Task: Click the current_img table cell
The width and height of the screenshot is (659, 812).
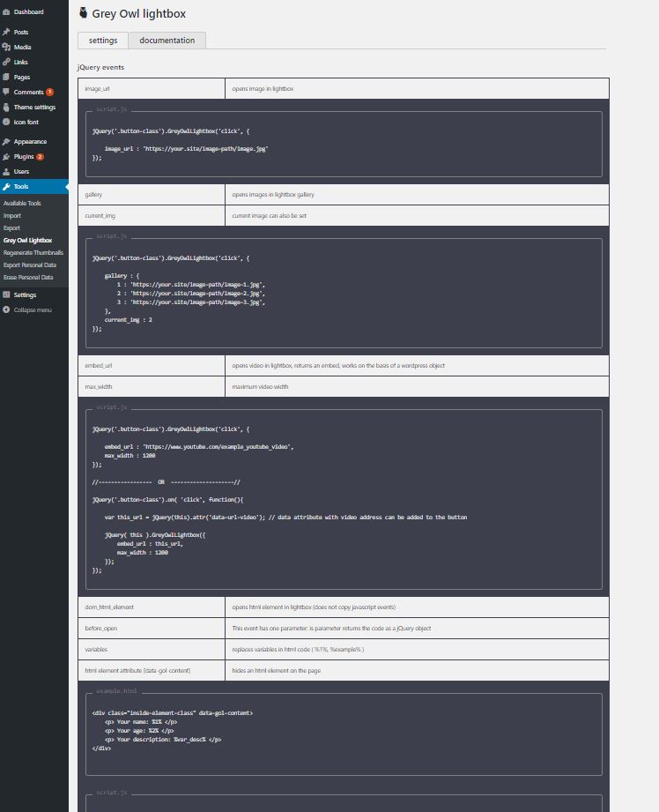Action: tap(152, 216)
